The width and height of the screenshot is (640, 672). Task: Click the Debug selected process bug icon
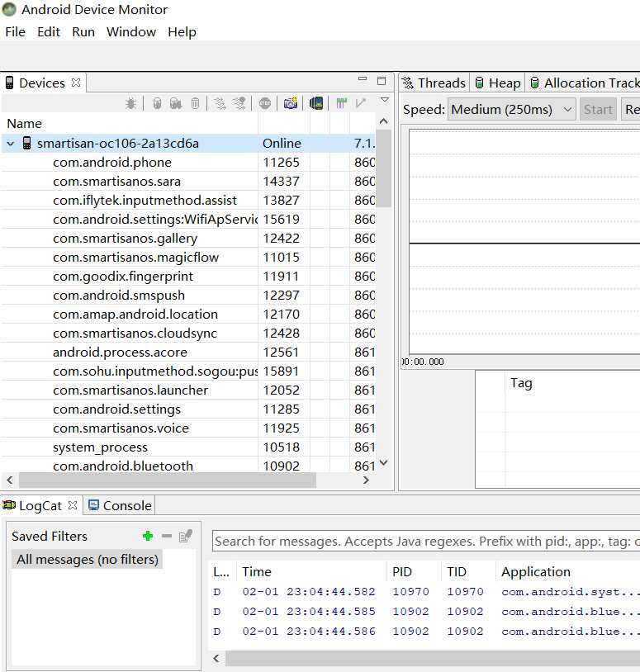tap(130, 103)
